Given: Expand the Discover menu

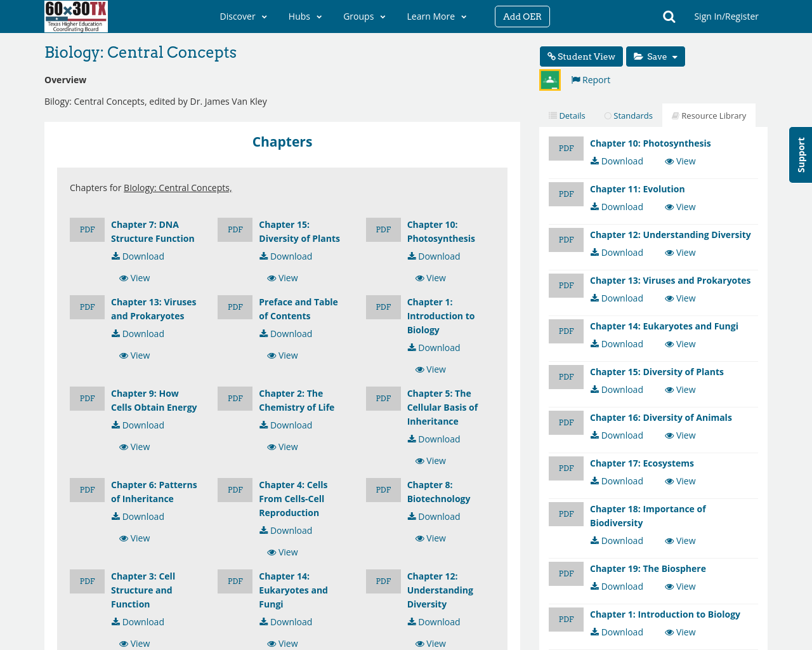Looking at the screenshot, I should pos(243,17).
